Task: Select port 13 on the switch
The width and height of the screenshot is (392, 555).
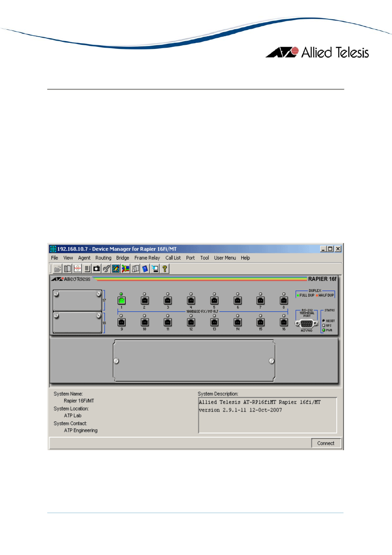Action: click(x=214, y=322)
